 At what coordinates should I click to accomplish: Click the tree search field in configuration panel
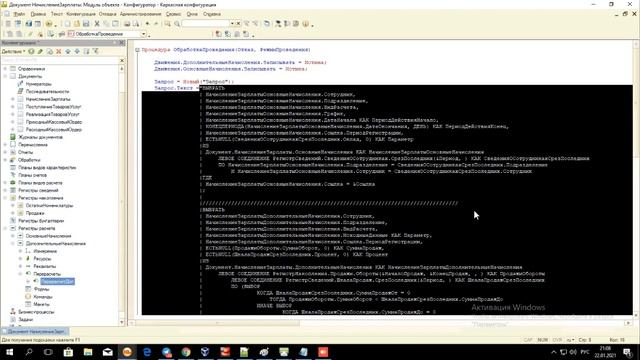click(60, 60)
